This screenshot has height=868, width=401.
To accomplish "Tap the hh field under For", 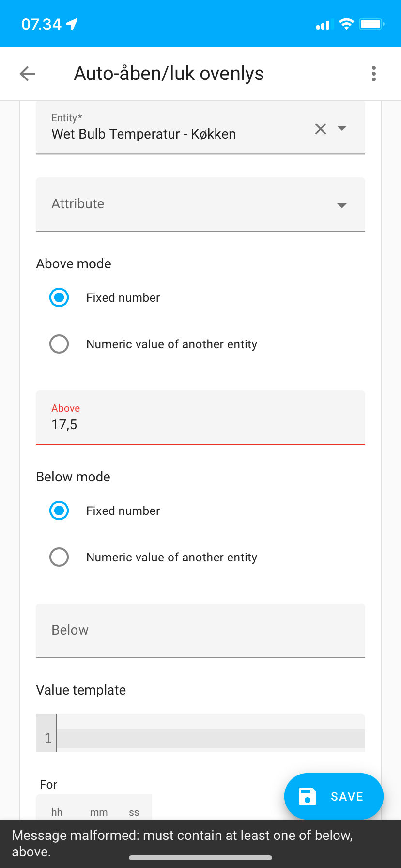I will coord(57,812).
